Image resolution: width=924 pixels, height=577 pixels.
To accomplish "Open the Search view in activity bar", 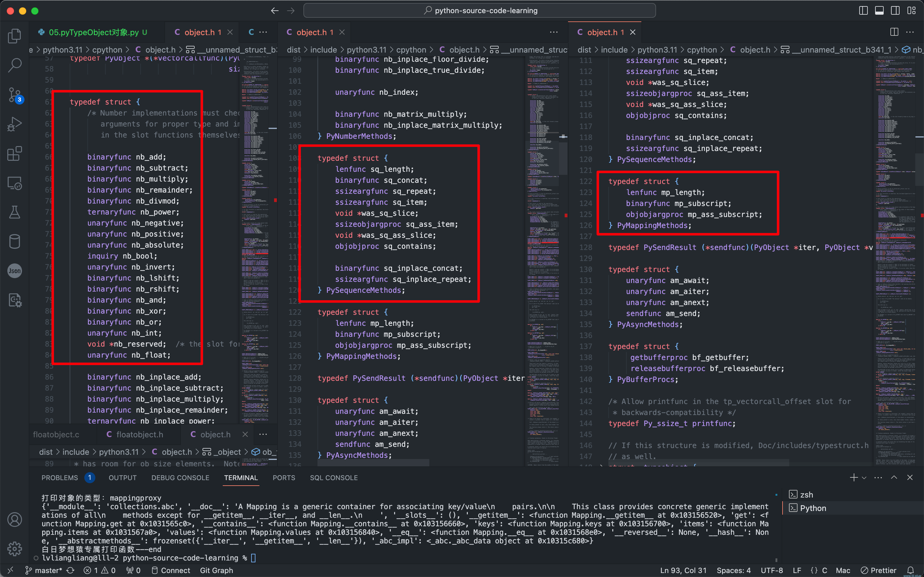I will point(14,65).
